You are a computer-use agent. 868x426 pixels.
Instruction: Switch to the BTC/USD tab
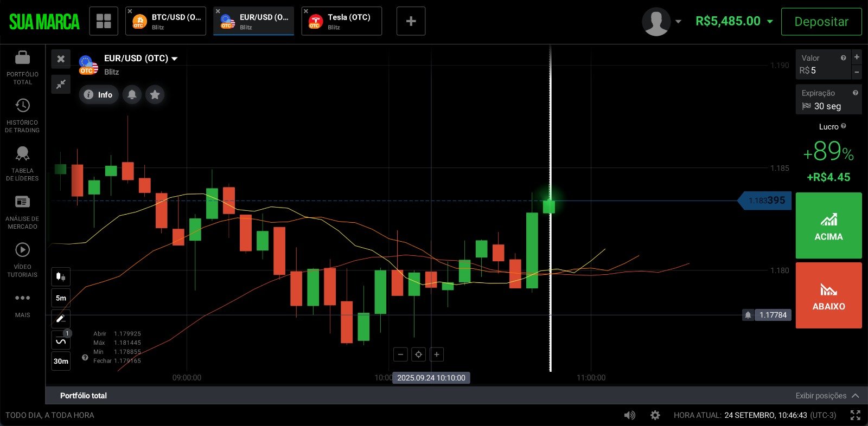point(166,22)
